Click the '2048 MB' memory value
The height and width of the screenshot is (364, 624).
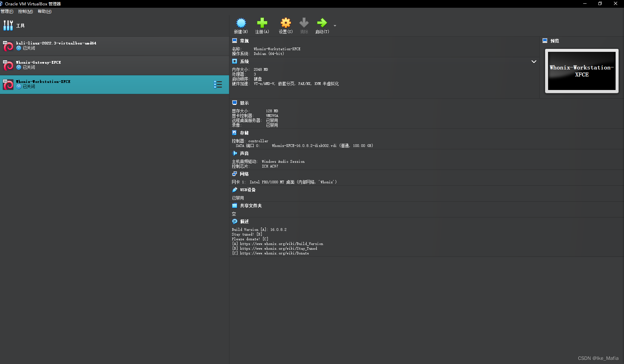(x=261, y=69)
